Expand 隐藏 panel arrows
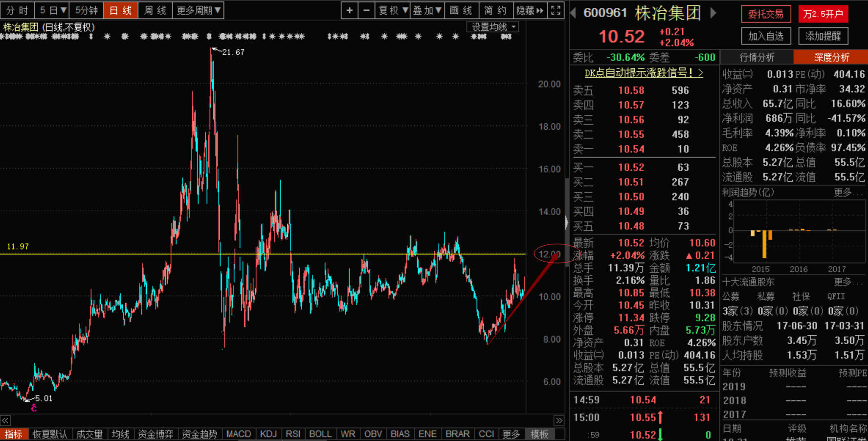Viewport: 868px width, 441px height. pyautogui.click(x=530, y=10)
